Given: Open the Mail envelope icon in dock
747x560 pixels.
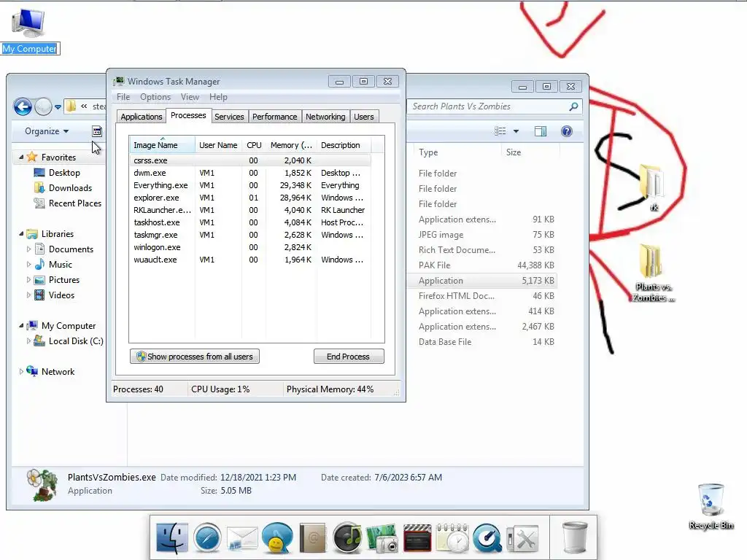Looking at the screenshot, I should (x=242, y=539).
